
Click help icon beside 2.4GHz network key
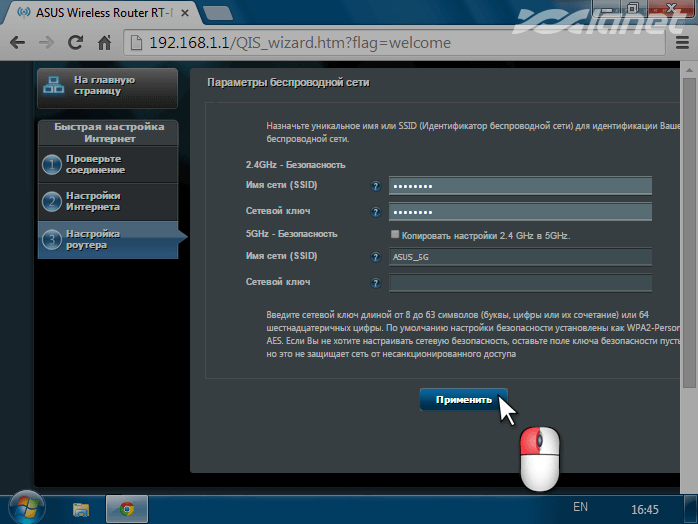(376, 212)
